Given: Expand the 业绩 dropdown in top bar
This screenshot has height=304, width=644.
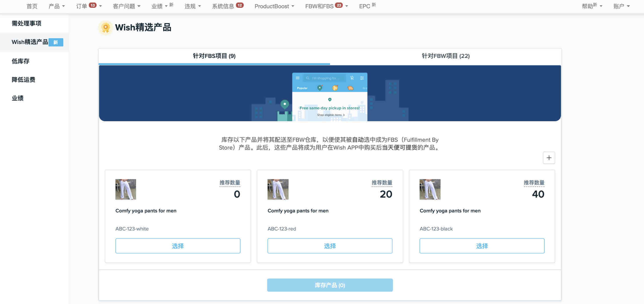Looking at the screenshot, I should (162, 6).
